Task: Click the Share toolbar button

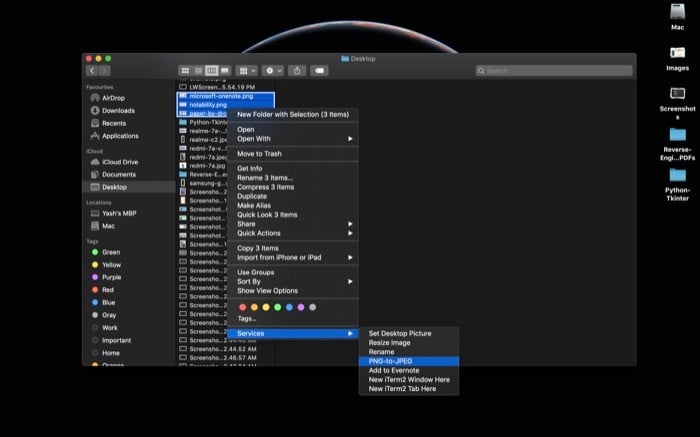Action: tap(297, 71)
